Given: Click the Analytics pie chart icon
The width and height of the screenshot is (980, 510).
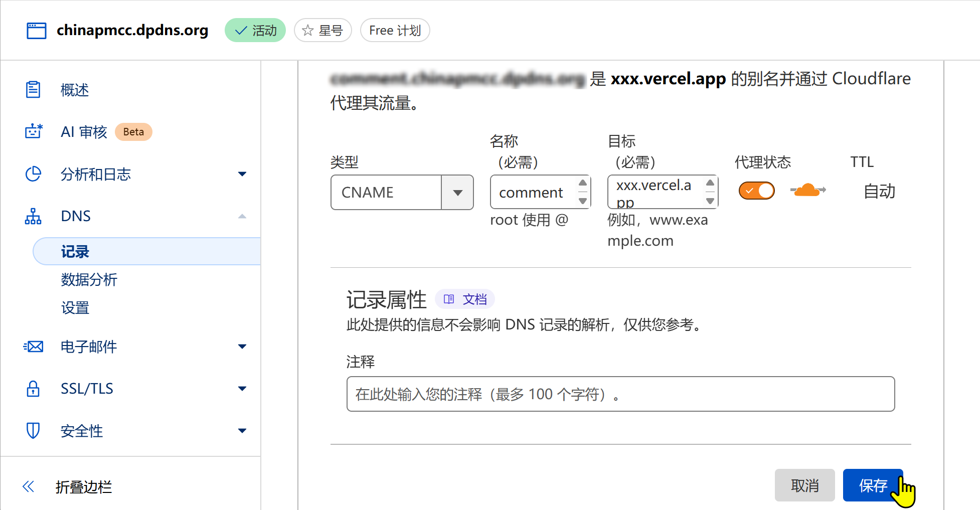Looking at the screenshot, I should [33, 174].
